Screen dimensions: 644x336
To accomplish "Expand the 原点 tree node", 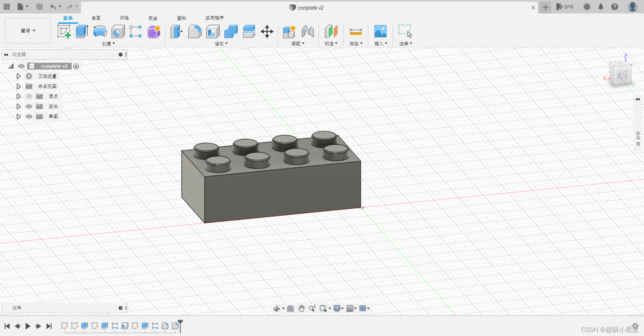I will (x=19, y=96).
